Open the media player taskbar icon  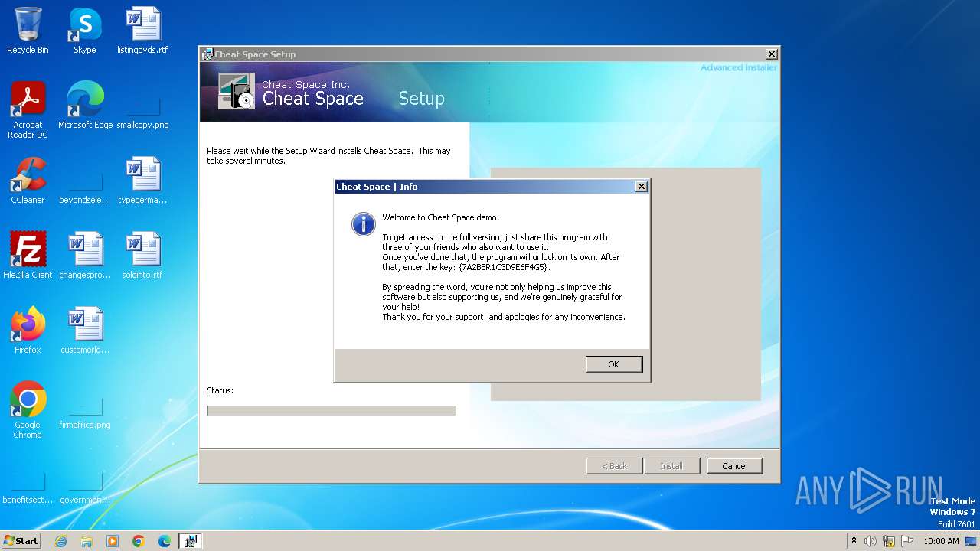coord(113,541)
